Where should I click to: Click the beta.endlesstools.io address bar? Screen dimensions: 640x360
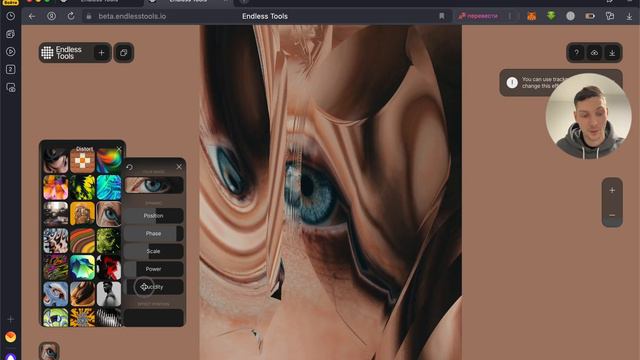click(132, 16)
